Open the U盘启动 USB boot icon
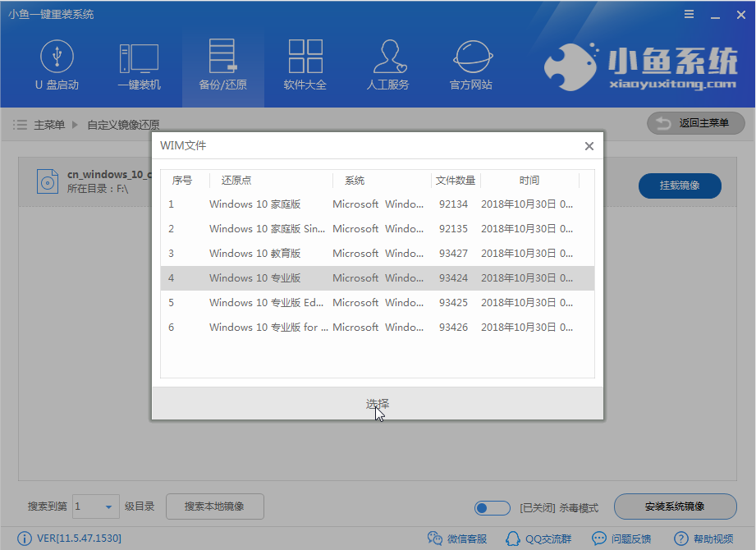 tap(57, 57)
